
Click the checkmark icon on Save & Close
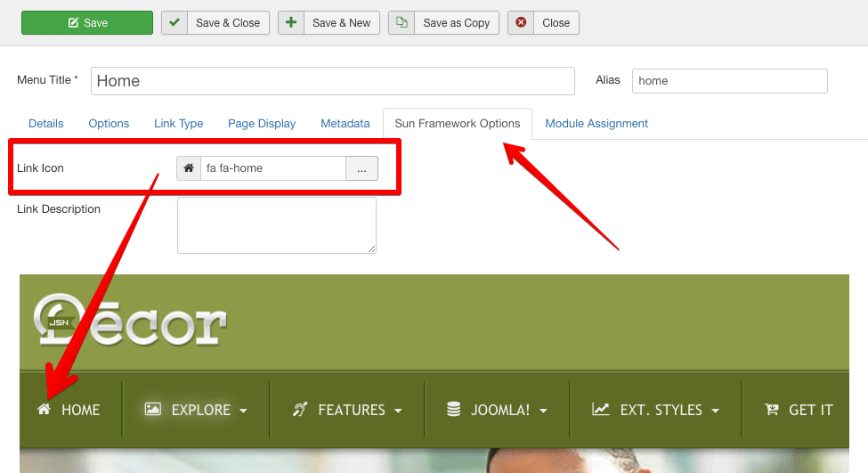tap(174, 23)
